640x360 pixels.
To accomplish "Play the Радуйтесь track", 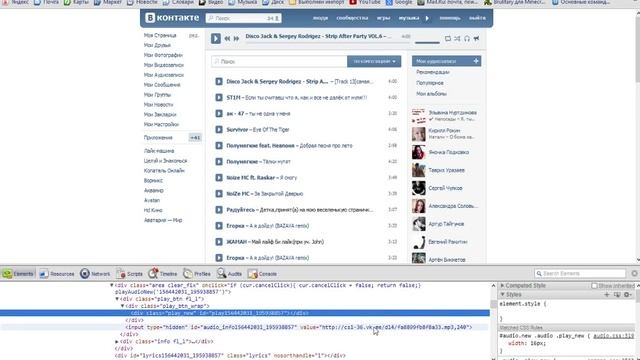I will [x=219, y=210].
